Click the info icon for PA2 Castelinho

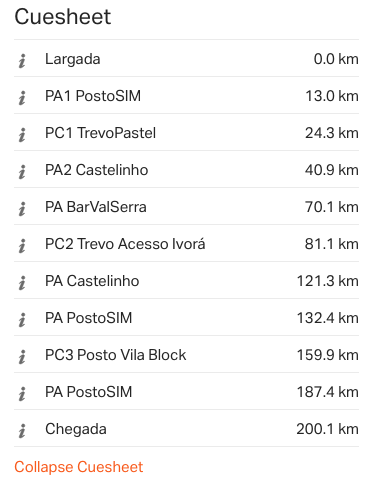coord(22,172)
